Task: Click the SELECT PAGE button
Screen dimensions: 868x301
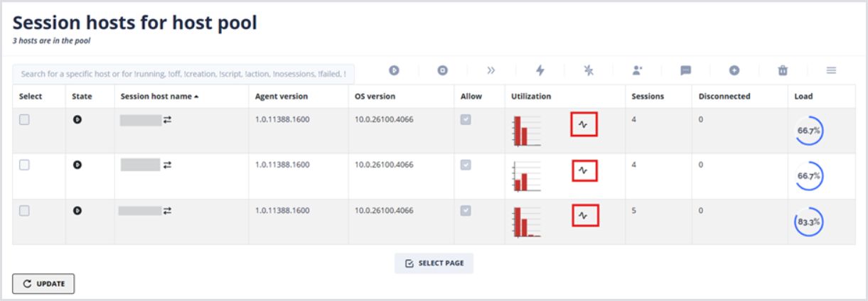Action: click(434, 263)
